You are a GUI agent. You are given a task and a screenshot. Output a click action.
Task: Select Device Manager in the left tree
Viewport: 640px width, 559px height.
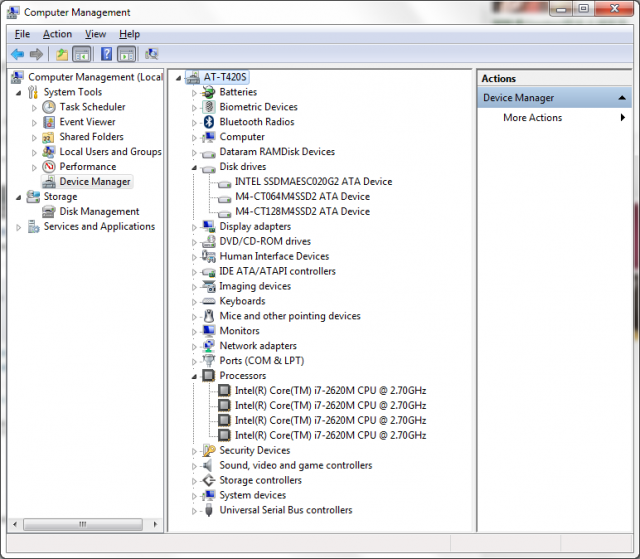[95, 182]
